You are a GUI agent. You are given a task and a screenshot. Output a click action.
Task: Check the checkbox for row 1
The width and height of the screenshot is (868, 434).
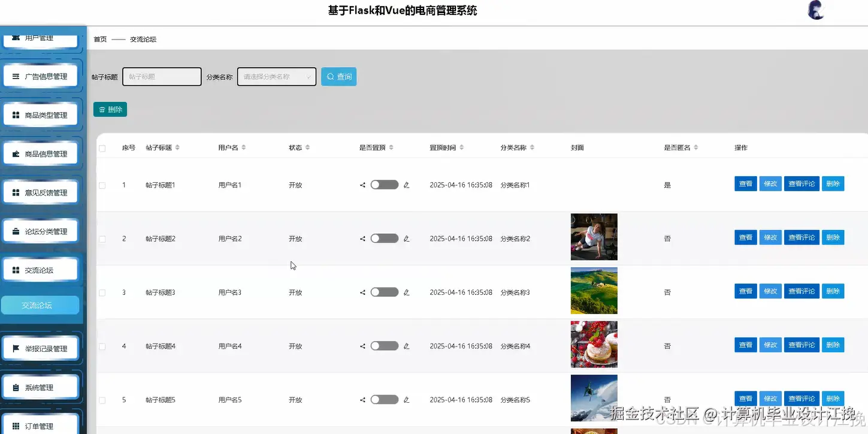tap(102, 185)
